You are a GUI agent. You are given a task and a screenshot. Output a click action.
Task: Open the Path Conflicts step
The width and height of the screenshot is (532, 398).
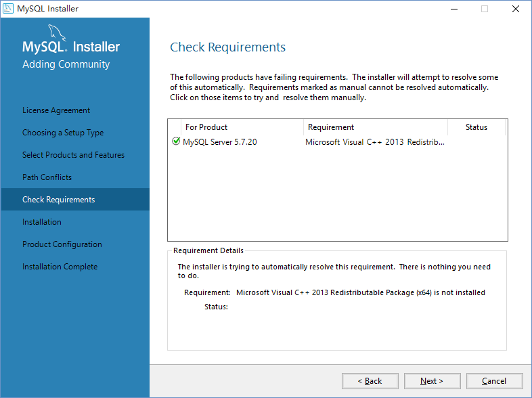(x=47, y=177)
